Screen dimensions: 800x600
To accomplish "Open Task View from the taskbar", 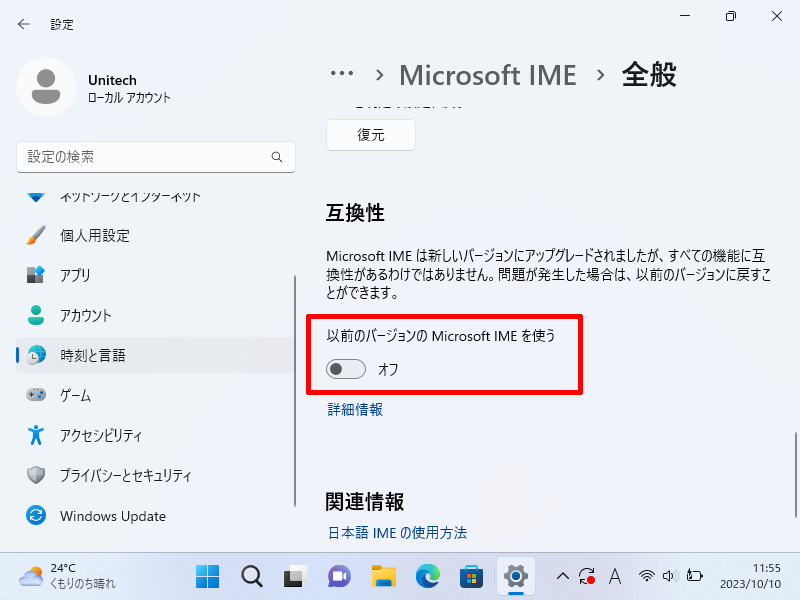I will pyautogui.click(x=295, y=577).
